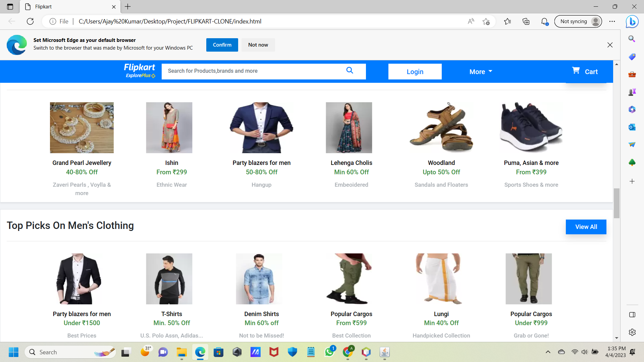Viewport: 644px width, 362px height.
Task: Open the browser settings menu
Action: [612, 21]
